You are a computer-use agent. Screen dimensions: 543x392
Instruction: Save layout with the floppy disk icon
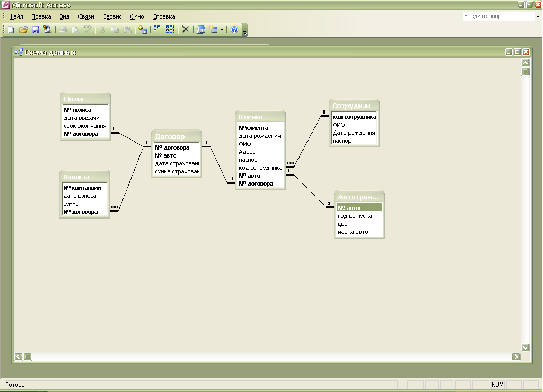point(36,30)
